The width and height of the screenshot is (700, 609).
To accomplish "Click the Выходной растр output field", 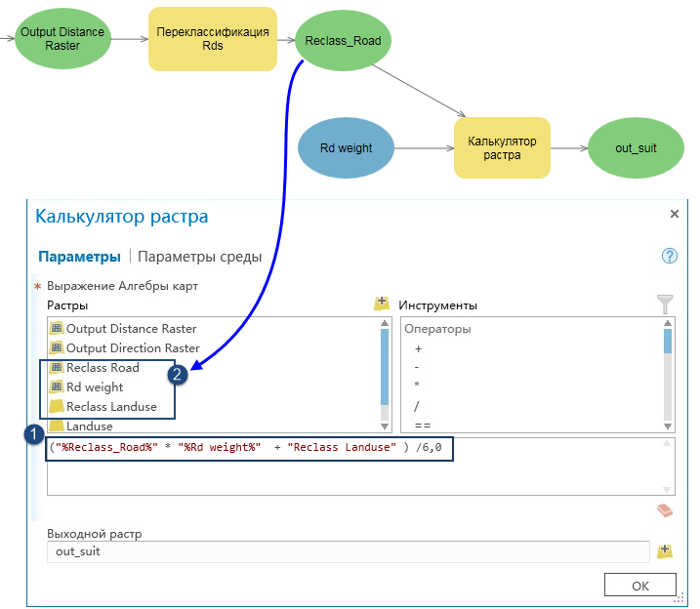I will (x=347, y=552).
